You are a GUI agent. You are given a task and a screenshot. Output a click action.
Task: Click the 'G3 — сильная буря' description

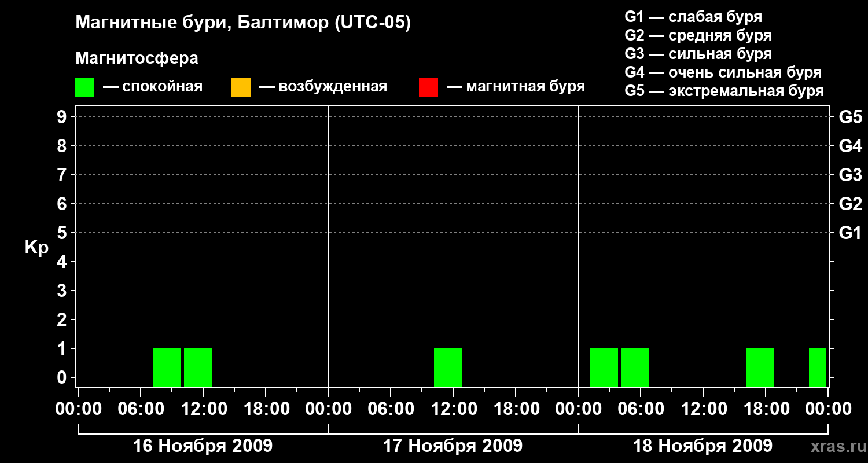[698, 54]
